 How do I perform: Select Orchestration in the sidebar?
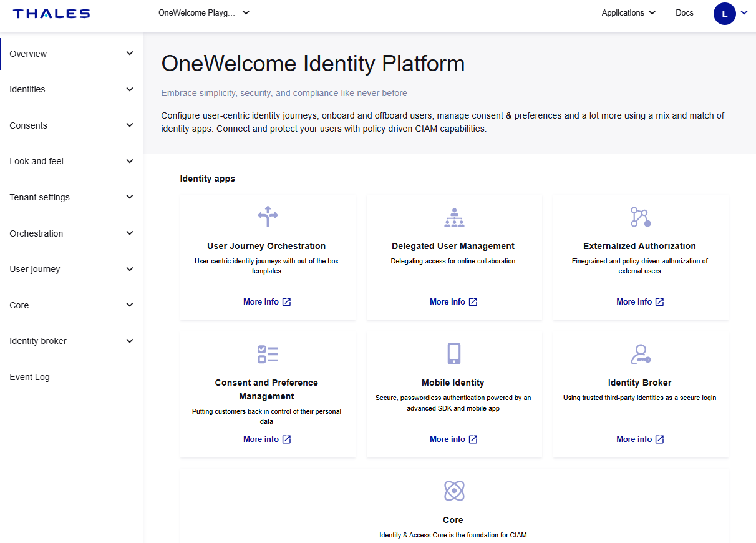[x=36, y=233]
